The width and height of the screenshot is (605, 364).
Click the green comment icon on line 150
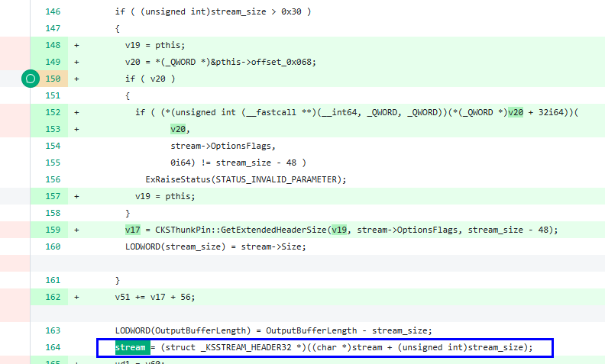click(x=31, y=79)
